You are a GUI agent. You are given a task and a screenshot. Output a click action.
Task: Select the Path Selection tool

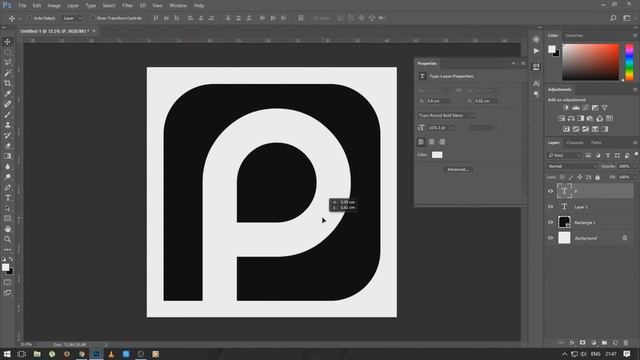pyautogui.click(x=7, y=209)
